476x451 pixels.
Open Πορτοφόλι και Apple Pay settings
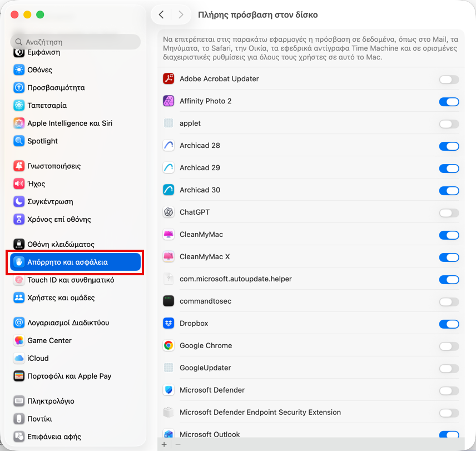(75, 376)
